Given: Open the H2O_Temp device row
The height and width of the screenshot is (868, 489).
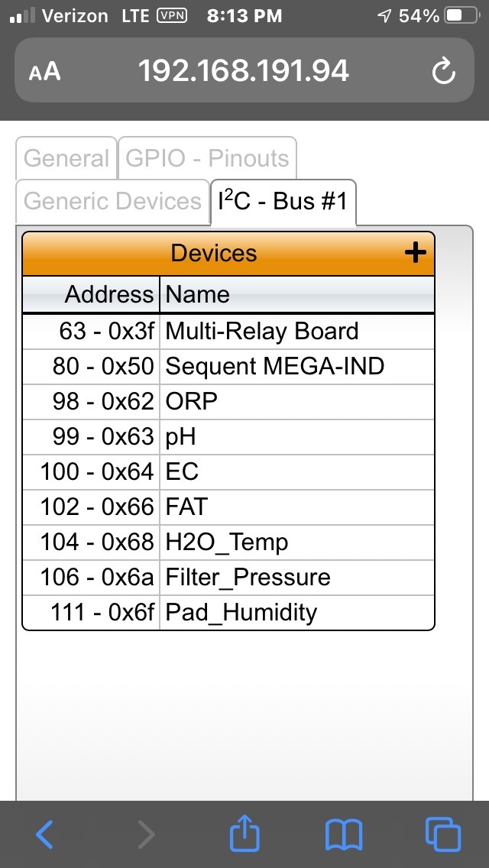Looking at the screenshot, I should [x=228, y=542].
